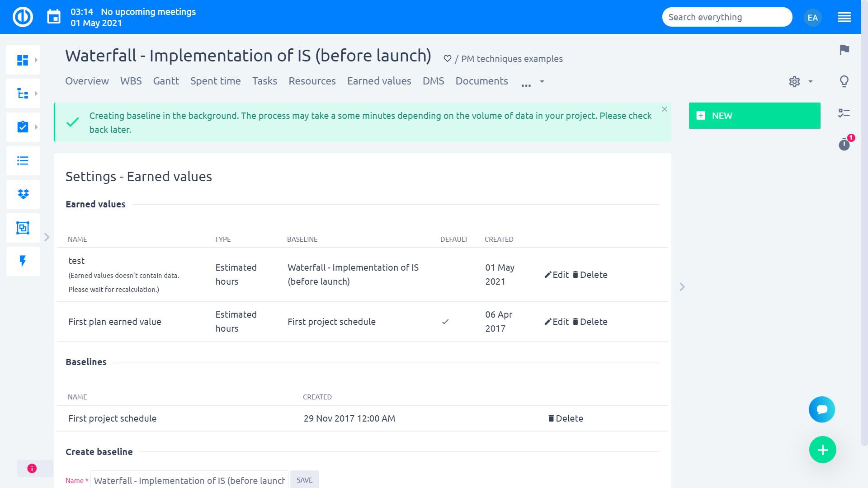The width and height of the screenshot is (868, 488).
Task: Open the stopwatch timer with notification badge
Action: coord(844,145)
